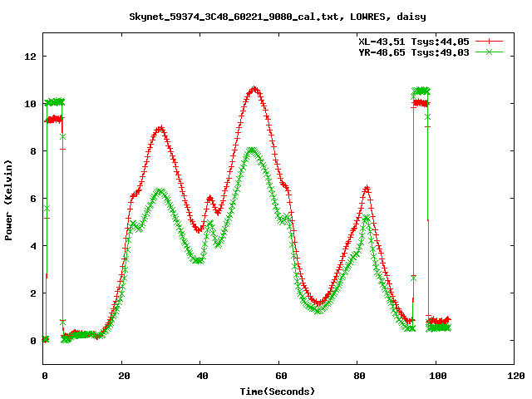Click the x-axis tick label 40
The width and height of the screenshot is (532, 399).
[202, 376]
